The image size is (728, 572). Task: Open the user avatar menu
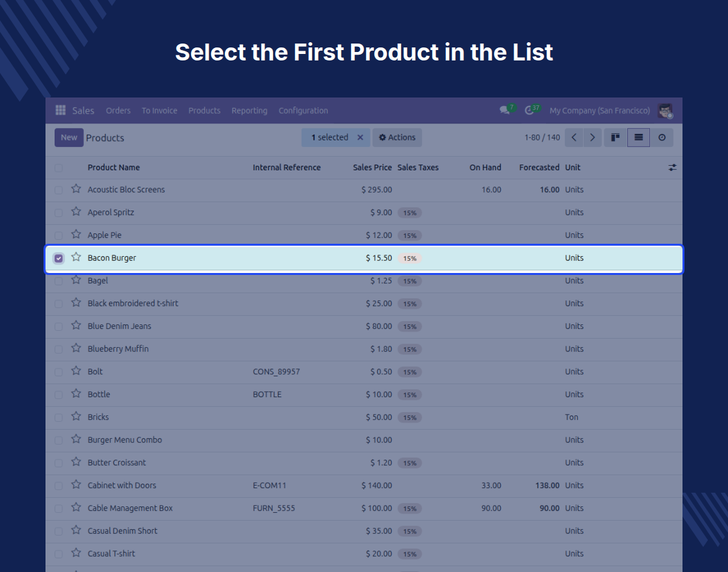666,110
